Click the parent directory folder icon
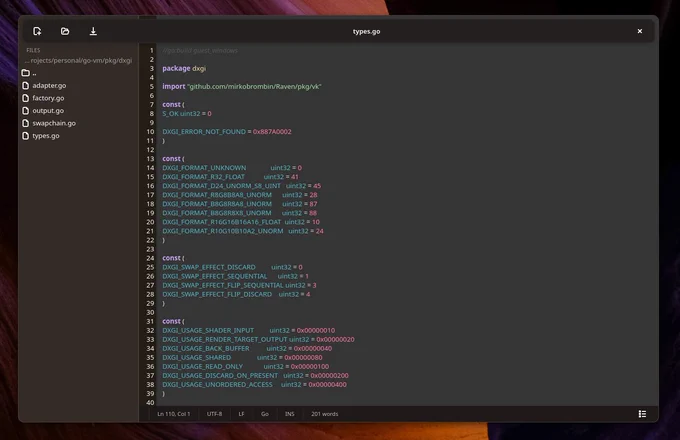680x440 pixels. click(x=26, y=73)
